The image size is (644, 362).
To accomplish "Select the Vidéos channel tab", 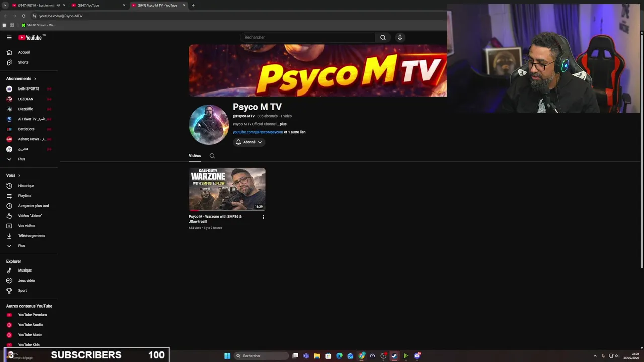I will pyautogui.click(x=195, y=156).
